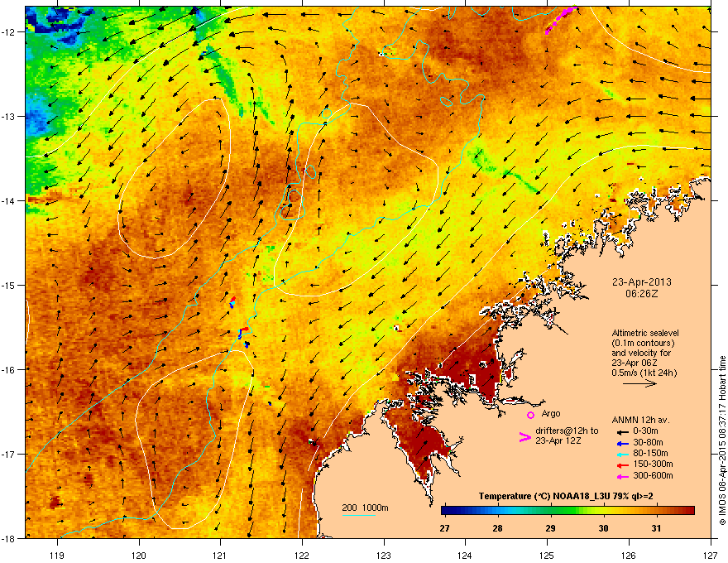This screenshot has height=563, width=728.
Task: Click the colorbar tick label 31
Action: 656,528
